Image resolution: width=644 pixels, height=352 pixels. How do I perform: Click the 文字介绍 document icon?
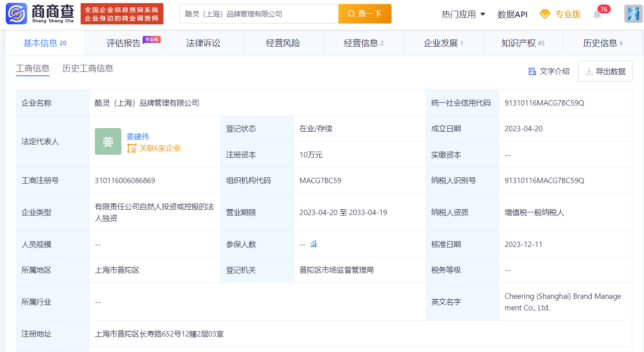532,71
